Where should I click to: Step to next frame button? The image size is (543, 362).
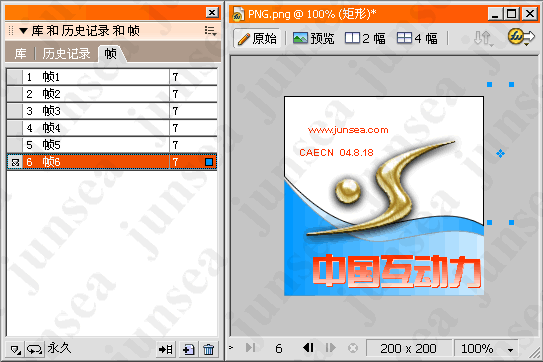[x=330, y=348]
